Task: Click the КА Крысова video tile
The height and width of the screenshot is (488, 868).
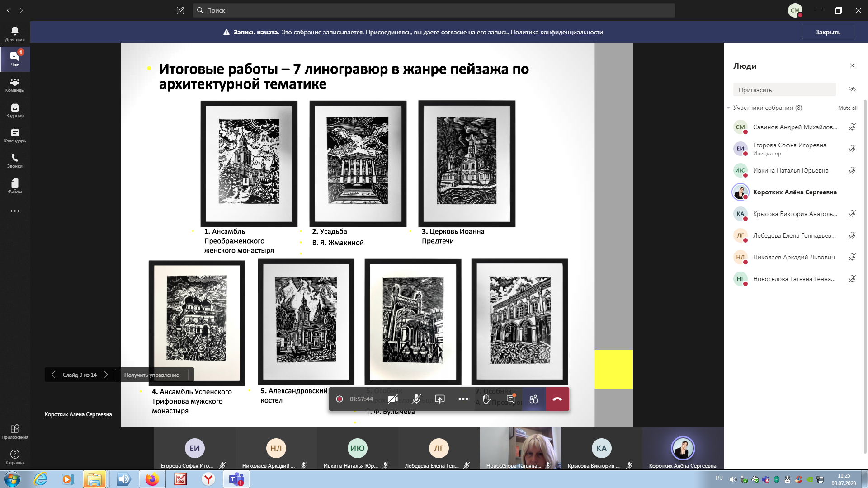Action: tap(601, 448)
